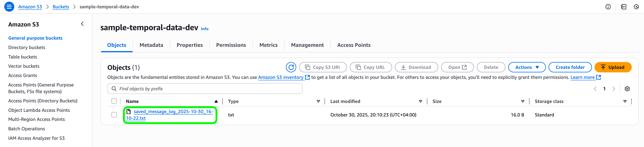Switch to the Permissions tab

pyautogui.click(x=231, y=45)
